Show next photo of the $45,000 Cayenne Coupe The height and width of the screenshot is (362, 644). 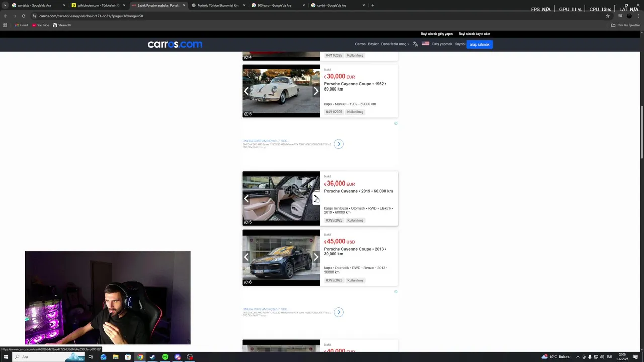click(x=316, y=257)
